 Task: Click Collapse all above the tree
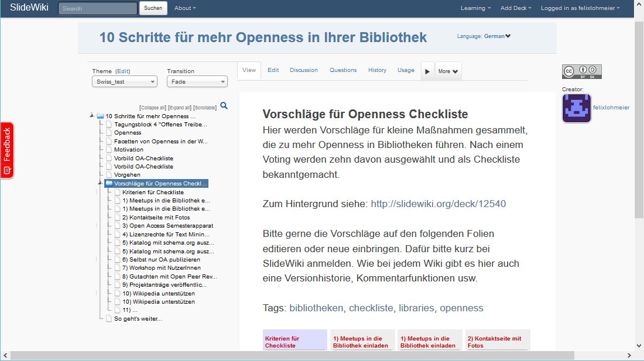click(x=153, y=108)
